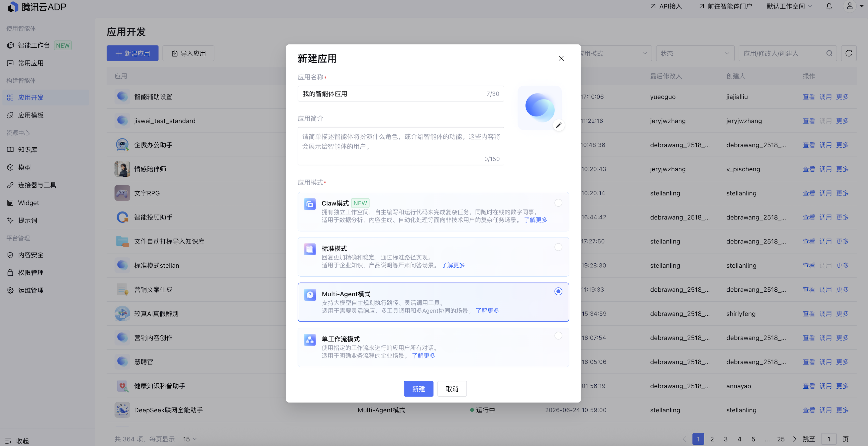
Task: Click the 内容安全 shield icon
Action: 10,255
